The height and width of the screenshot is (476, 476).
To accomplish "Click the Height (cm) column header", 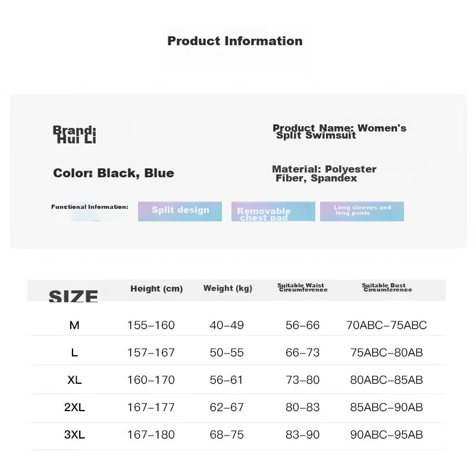I will tap(156, 289).
